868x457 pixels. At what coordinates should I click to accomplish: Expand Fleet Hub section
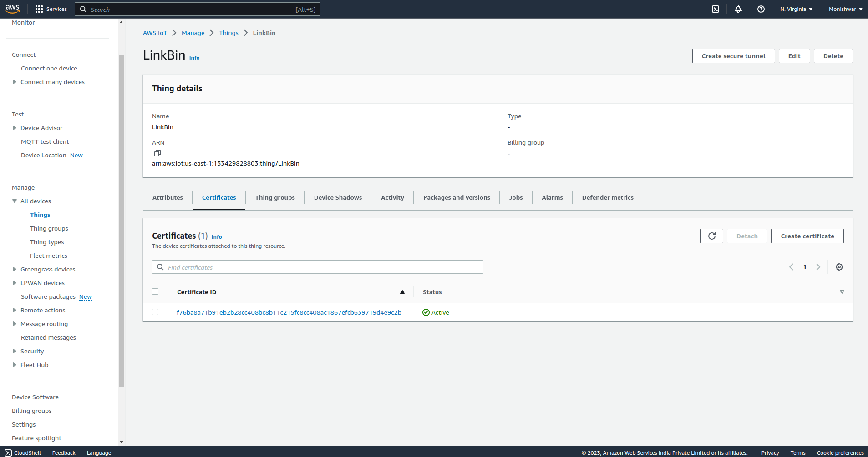(15, 365)
